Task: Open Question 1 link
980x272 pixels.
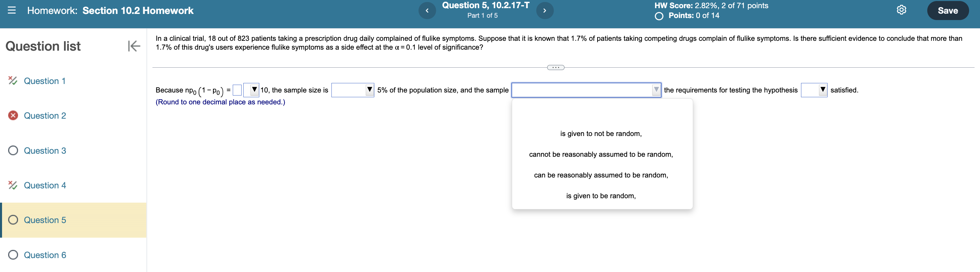Action: pyautogui.click(x=44, y=81)
